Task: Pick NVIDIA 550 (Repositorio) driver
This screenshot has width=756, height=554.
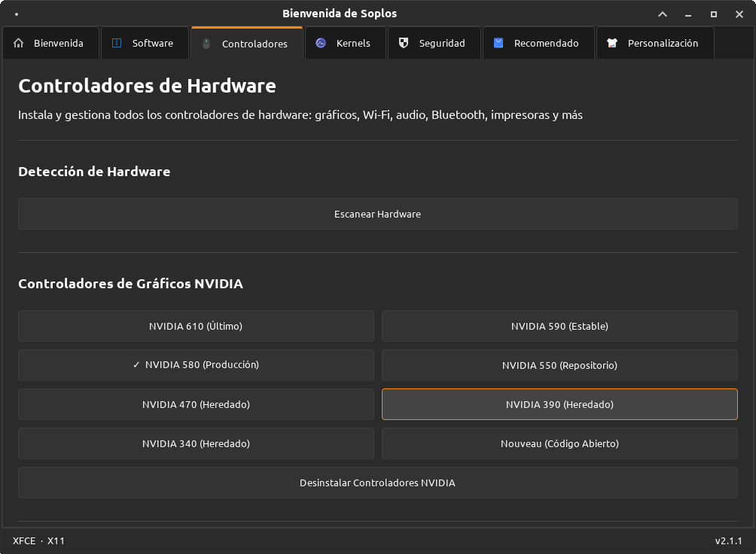Action: pyautogui.click(x=559, y=365)
